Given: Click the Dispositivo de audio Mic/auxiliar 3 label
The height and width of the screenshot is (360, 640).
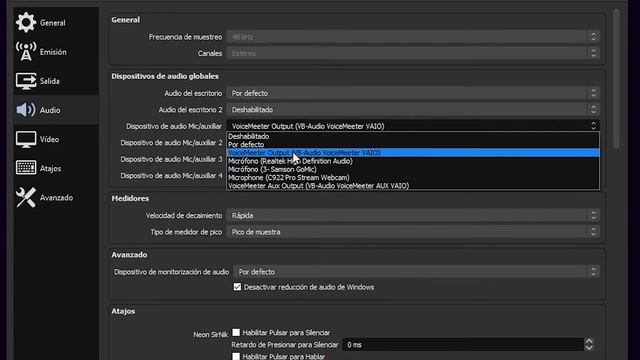Looking at the screenshot, I should point(171,159).
